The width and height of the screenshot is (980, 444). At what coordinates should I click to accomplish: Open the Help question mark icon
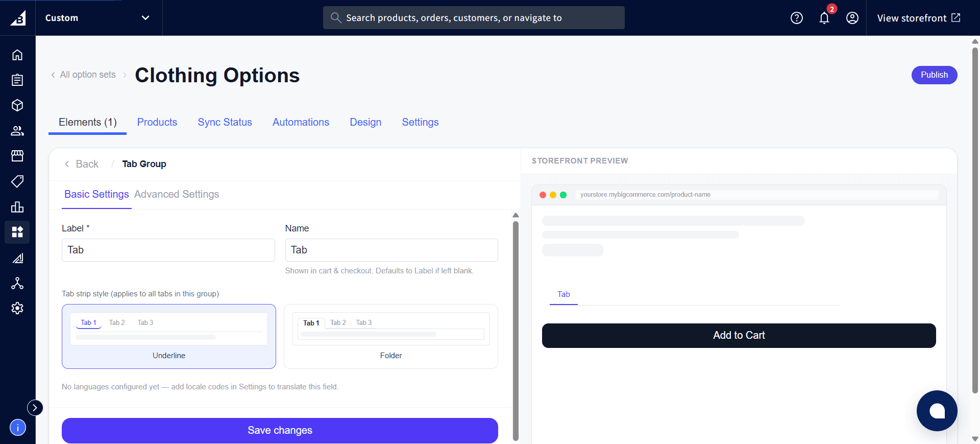point(797,18)
